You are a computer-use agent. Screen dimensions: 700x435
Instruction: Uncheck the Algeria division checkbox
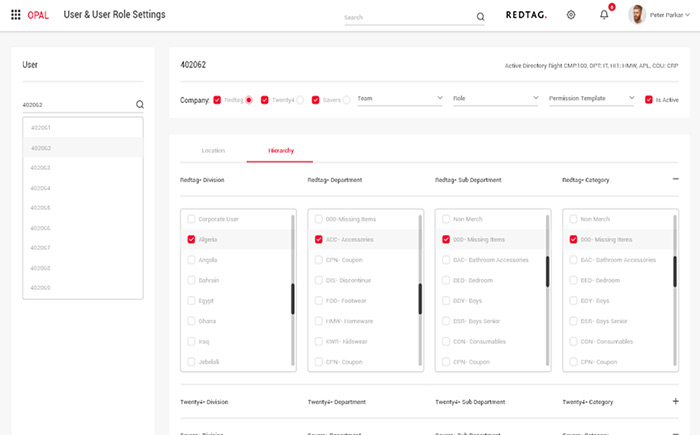tap(191, 239)
